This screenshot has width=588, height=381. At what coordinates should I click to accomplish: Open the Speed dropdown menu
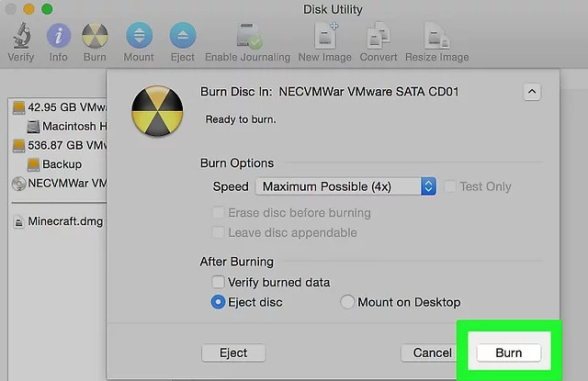345,186
